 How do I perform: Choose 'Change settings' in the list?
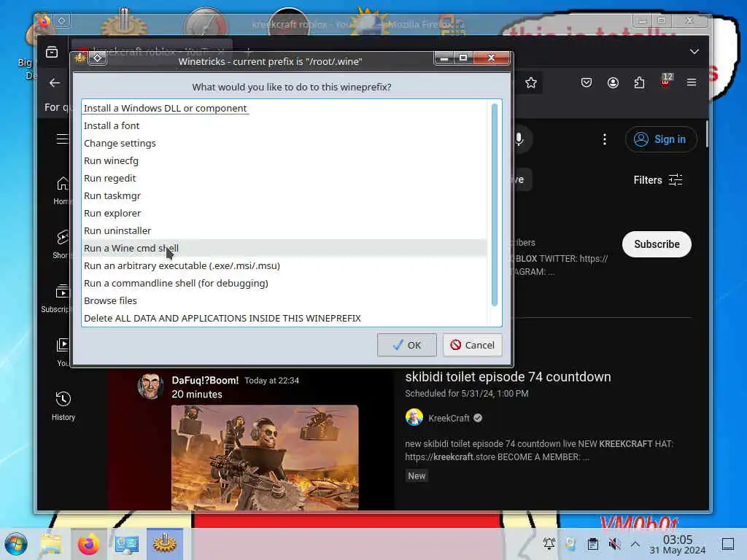tap(285, 144)
